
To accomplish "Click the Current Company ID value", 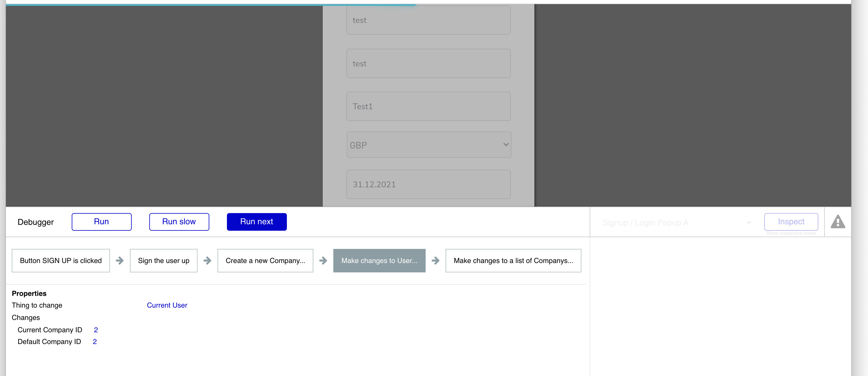I will [x=96, y=330].
